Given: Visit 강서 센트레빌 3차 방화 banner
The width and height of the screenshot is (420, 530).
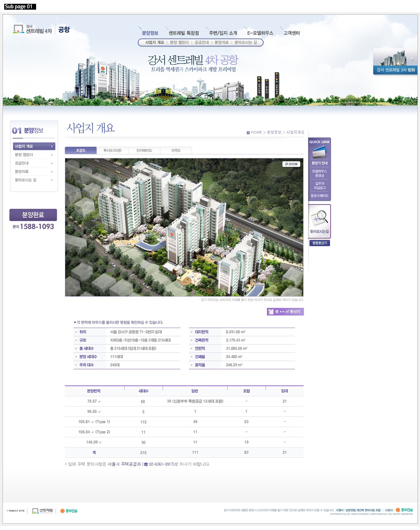Looking at the screenshot, I should tap(395, 62).
